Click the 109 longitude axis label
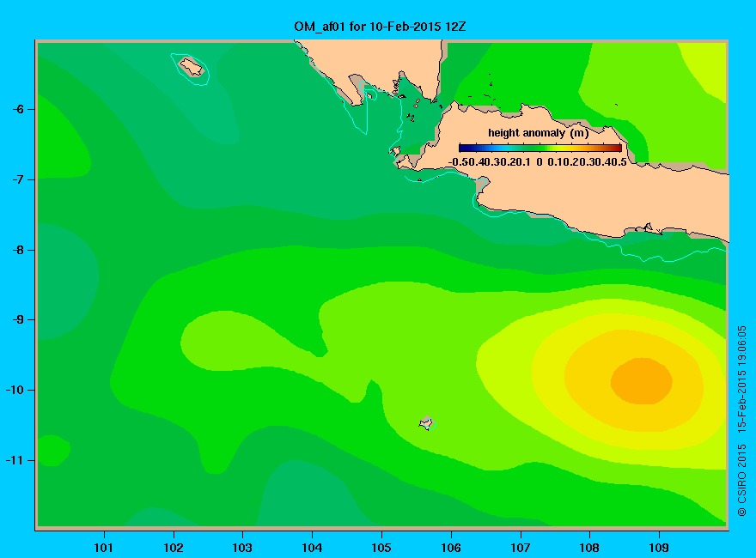 (x=659, y=548)
